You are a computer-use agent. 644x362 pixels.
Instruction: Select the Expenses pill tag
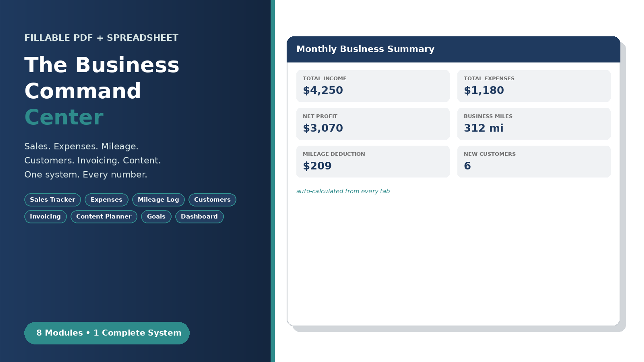pos(106,200)
